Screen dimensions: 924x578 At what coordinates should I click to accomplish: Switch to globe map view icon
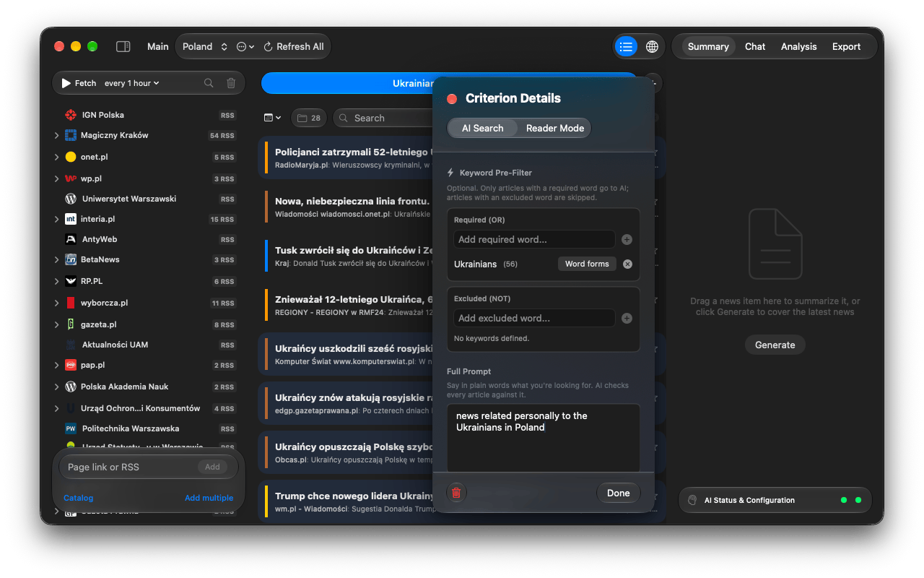652,46
